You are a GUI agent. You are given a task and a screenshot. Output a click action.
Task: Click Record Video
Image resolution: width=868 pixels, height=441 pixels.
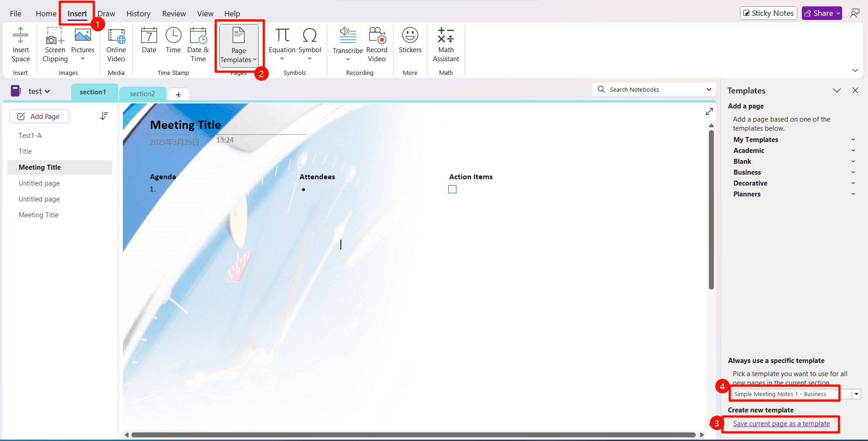(x=377, y=45)
